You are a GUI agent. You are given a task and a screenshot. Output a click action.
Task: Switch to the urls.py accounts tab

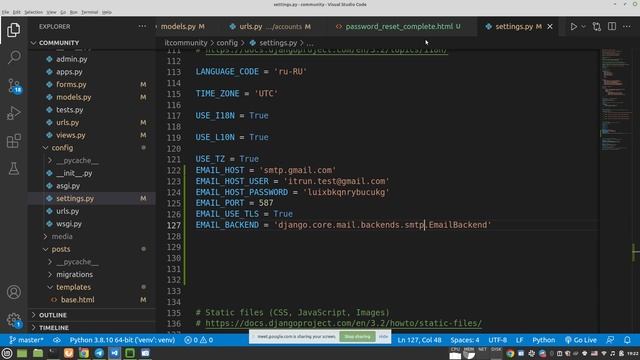pos(270,27)
